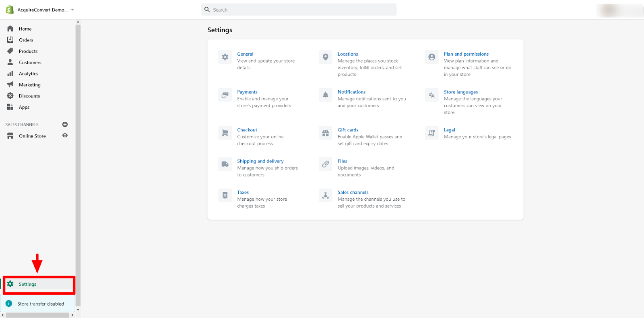Image resolution: width=644 pixels, height=318 pixels.
Task: Open the Taxes settings link
Action: [243, 192]
